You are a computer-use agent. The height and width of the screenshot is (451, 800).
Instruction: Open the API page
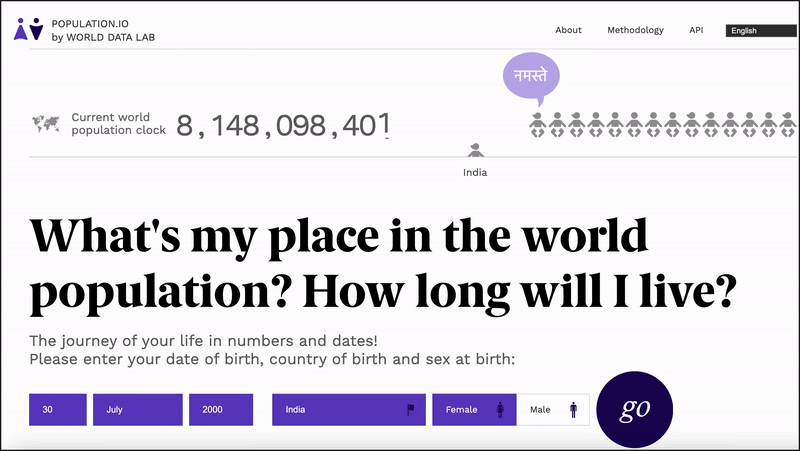(696, 30)
